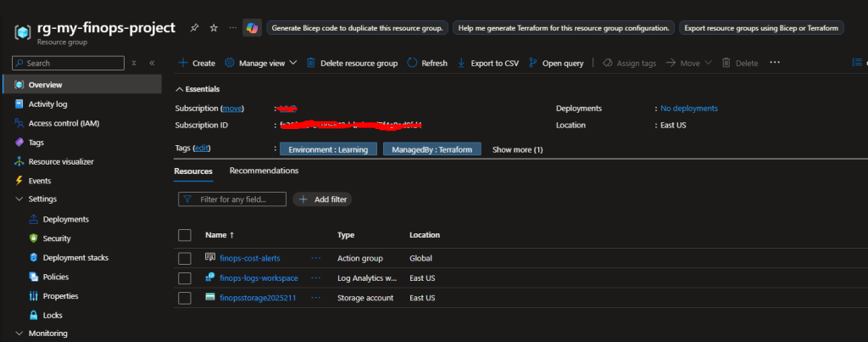Open the Deployment stacks menu item
The image size is (868, 342).
pyautogui.click(x=75, y=257)
